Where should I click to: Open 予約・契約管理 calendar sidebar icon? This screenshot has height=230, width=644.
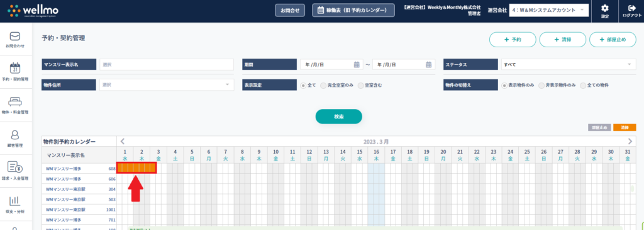(x=15, y=68)
